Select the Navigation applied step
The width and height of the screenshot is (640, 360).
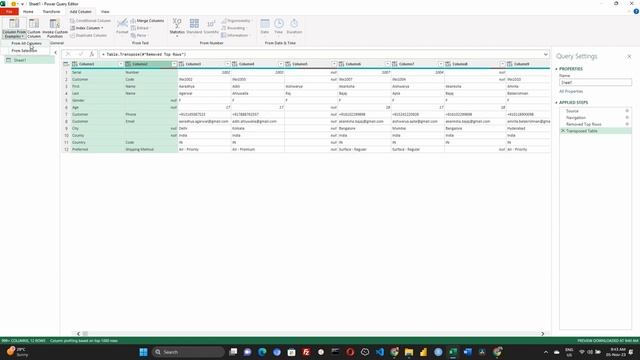coord(576,118)
